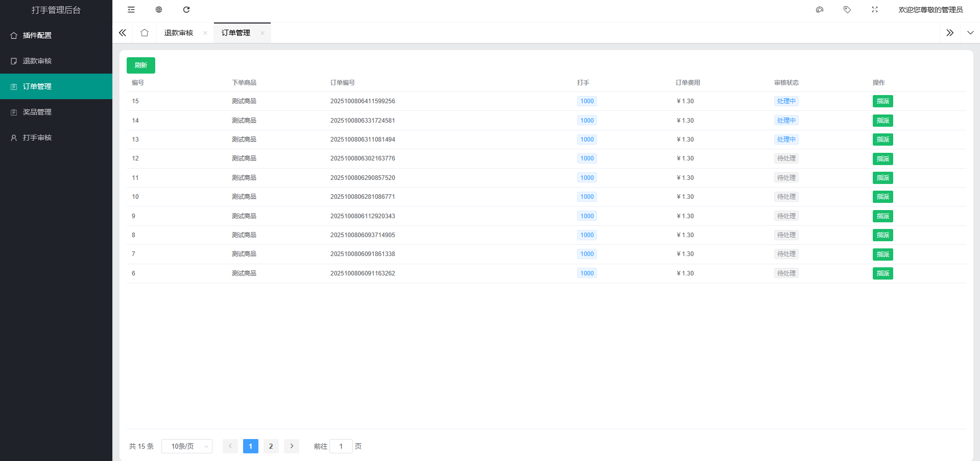
Task: Toggle fullscreen mode icon
Action: (875, 10)
